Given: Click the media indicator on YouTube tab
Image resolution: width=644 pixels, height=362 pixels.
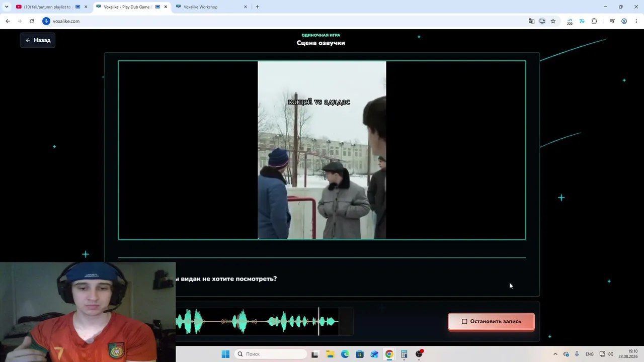Looking at the screenshot, I should point(78,7).
